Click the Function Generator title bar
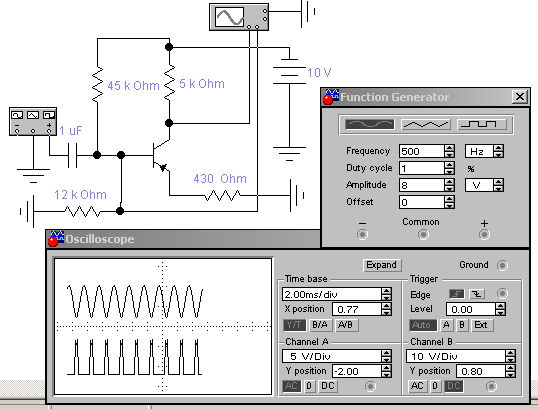 tap(425, 97)
